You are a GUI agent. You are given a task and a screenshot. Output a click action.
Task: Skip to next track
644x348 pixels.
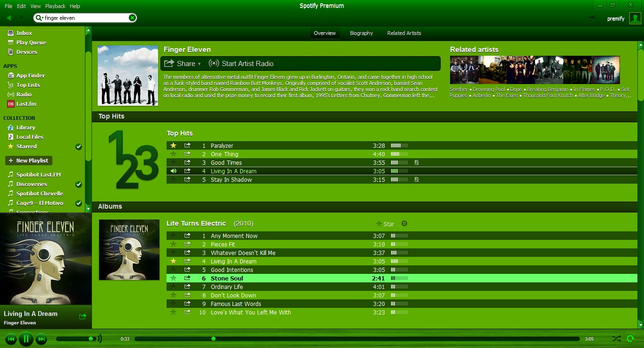tap(42, 339)
